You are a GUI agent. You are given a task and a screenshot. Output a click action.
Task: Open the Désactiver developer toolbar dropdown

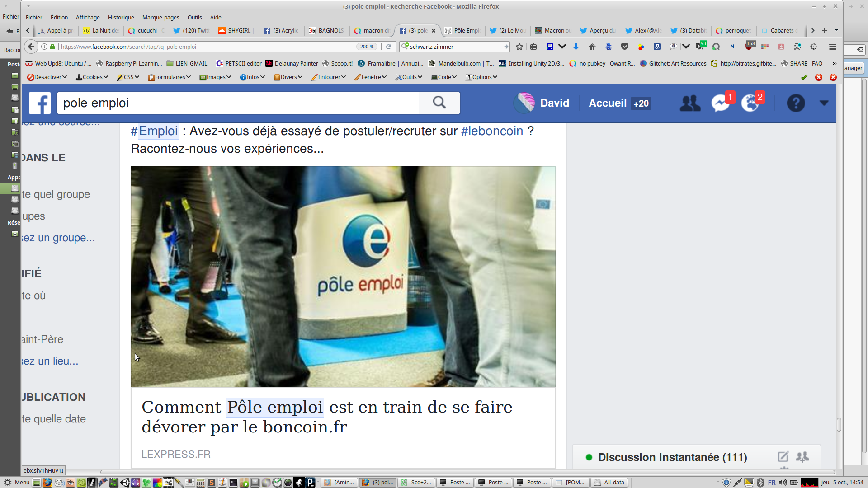47,77
